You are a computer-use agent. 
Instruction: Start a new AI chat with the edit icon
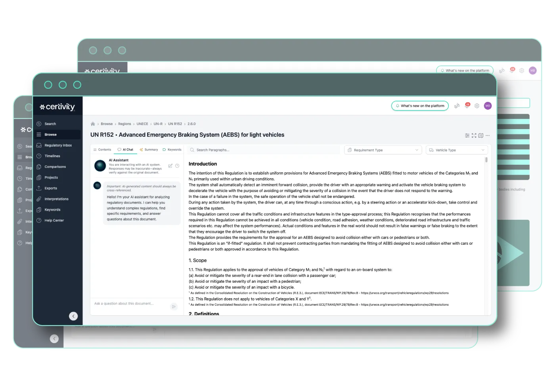pyautogui.click(x=170, y=166)
